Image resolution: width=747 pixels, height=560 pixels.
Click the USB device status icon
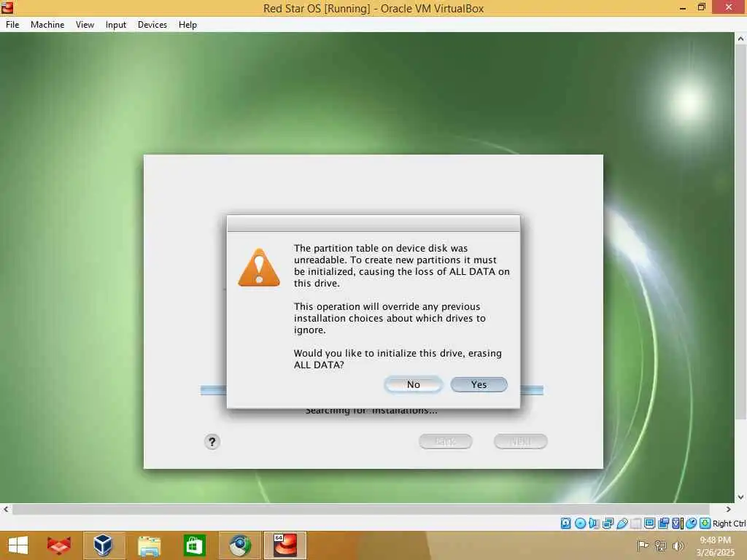[x=622, y=524]
